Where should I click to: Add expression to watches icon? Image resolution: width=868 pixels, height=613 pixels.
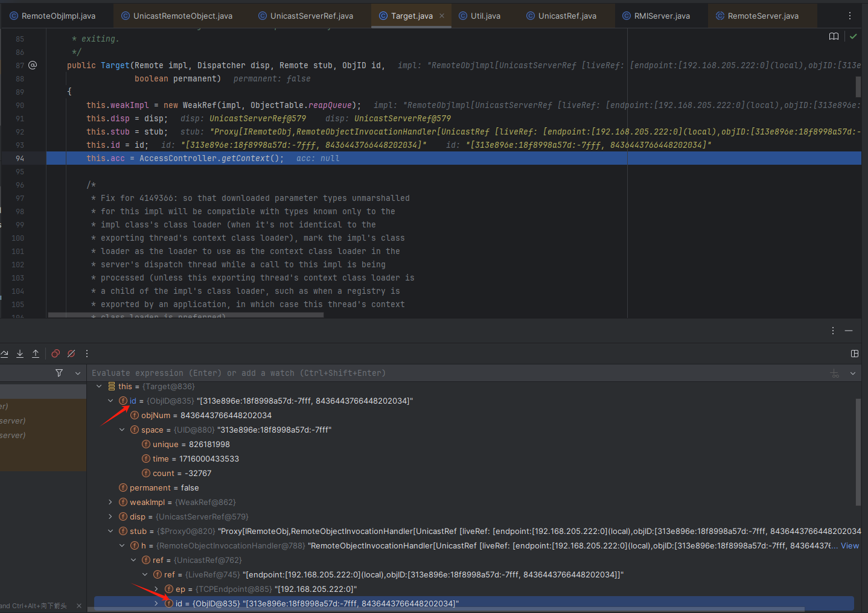pos(835,373)
